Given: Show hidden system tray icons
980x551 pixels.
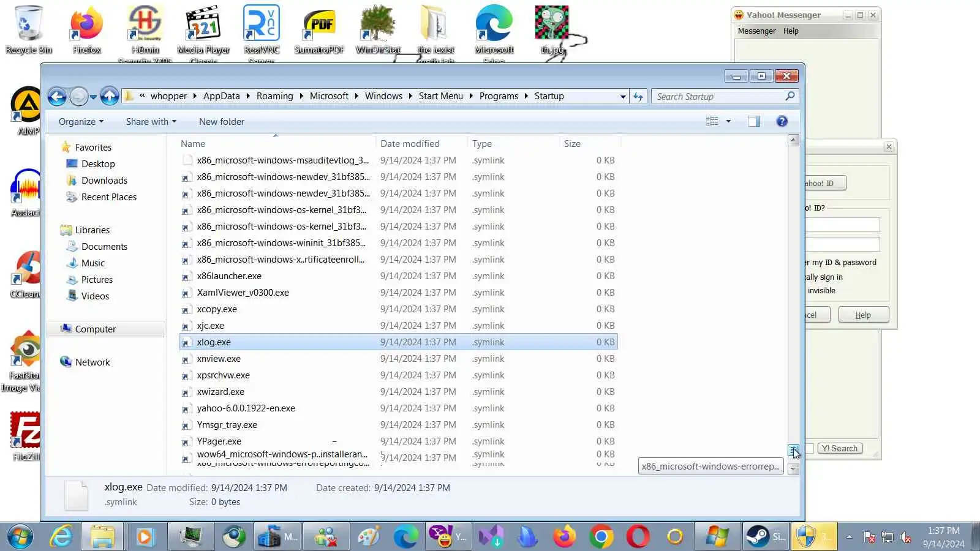Looking at the screenshot, I should click(849, 537).
